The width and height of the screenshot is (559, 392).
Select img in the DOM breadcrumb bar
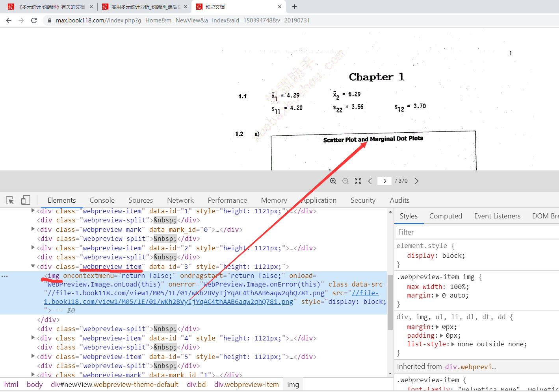(293, 384)
